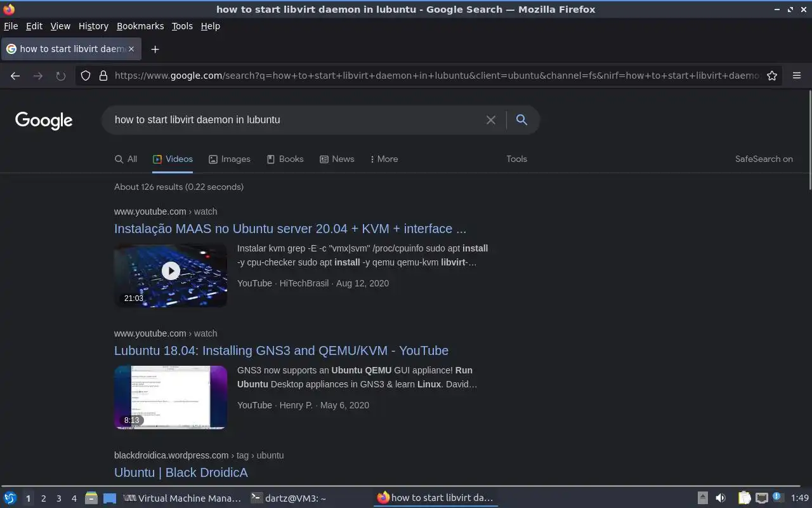812x508 pixels.
Task: Switch to News results tab
Action: (337, 159)
